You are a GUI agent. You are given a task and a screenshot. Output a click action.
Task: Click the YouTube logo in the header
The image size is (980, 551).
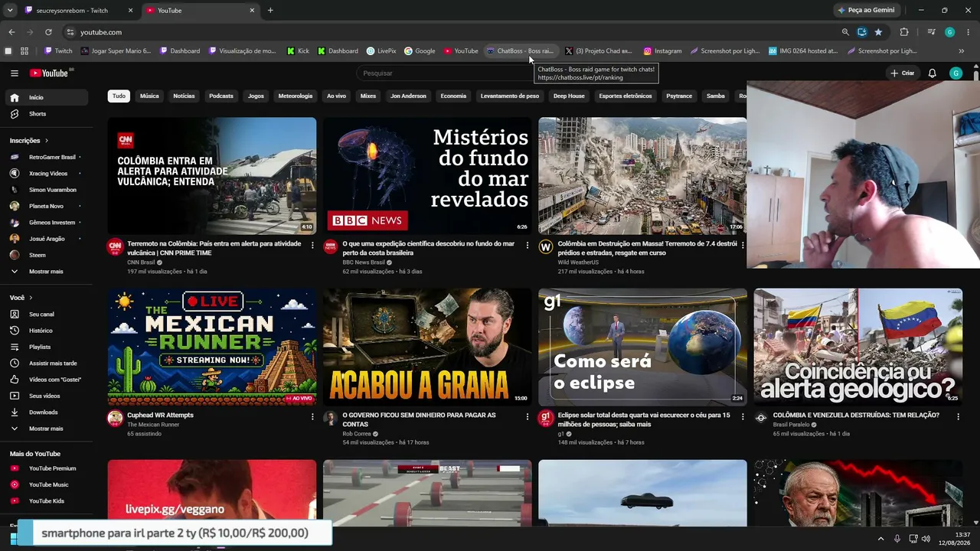click(50, 73)
